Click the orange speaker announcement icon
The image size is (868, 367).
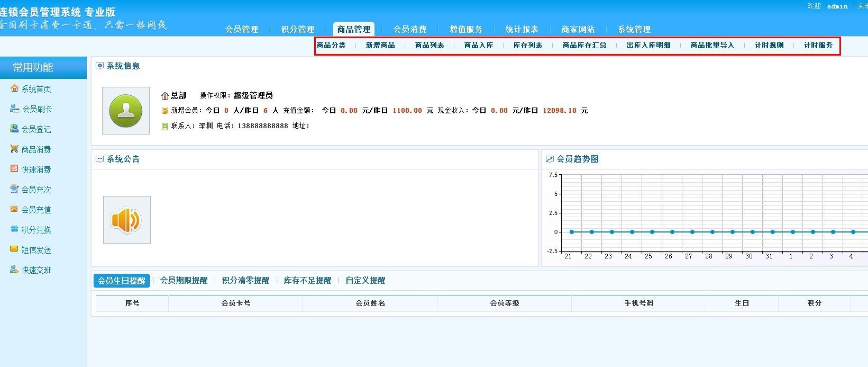[127, 220]
